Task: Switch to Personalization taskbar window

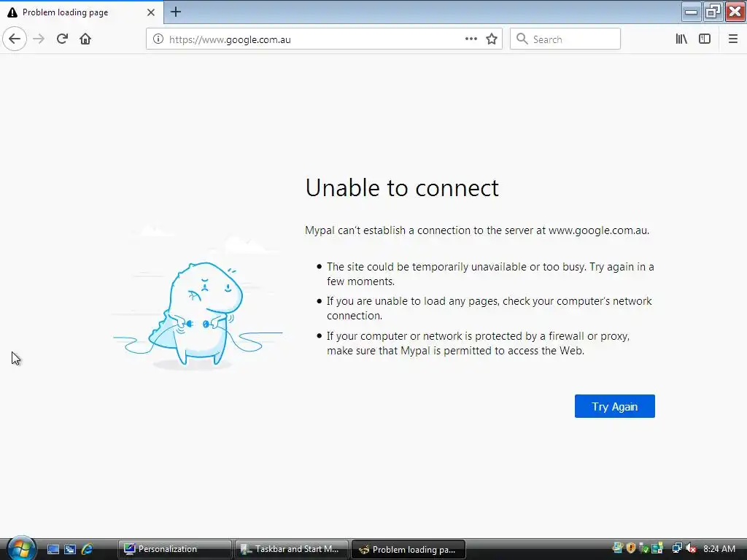Action: [175, 549]
